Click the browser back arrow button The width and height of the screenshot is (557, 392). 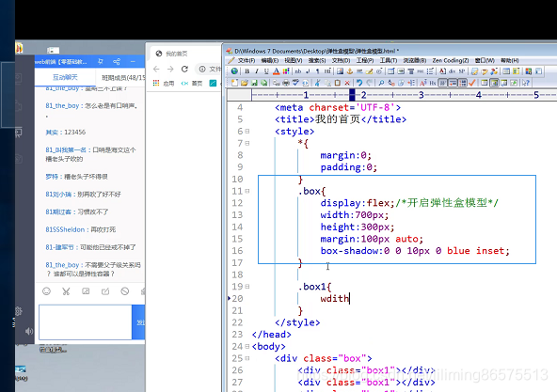(x=156, y=69)
